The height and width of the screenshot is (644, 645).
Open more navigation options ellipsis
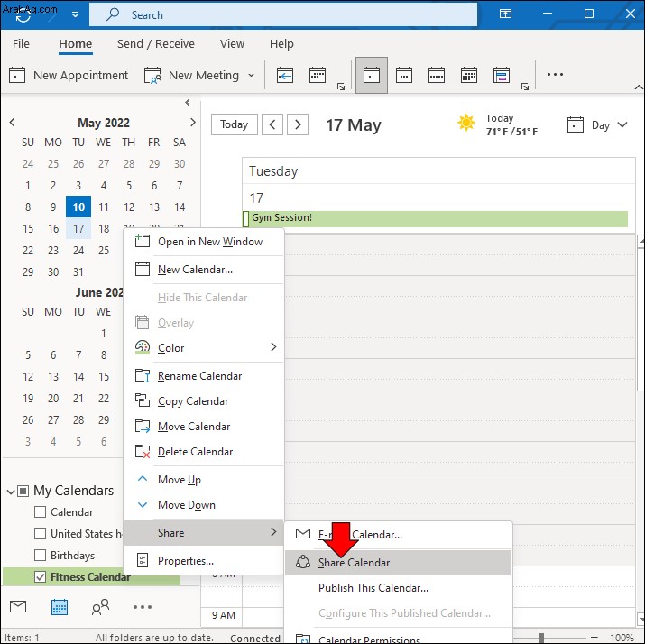[x=143, y=607]
